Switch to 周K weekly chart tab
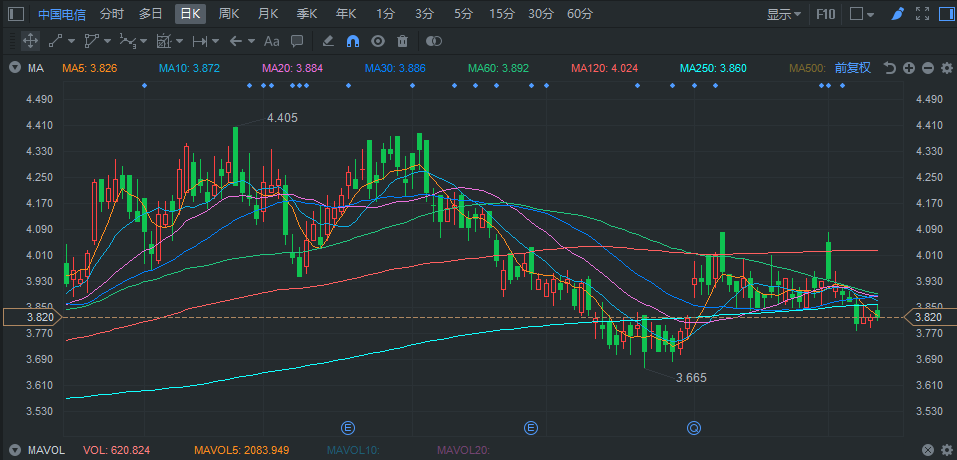 [x=228, y=14]
